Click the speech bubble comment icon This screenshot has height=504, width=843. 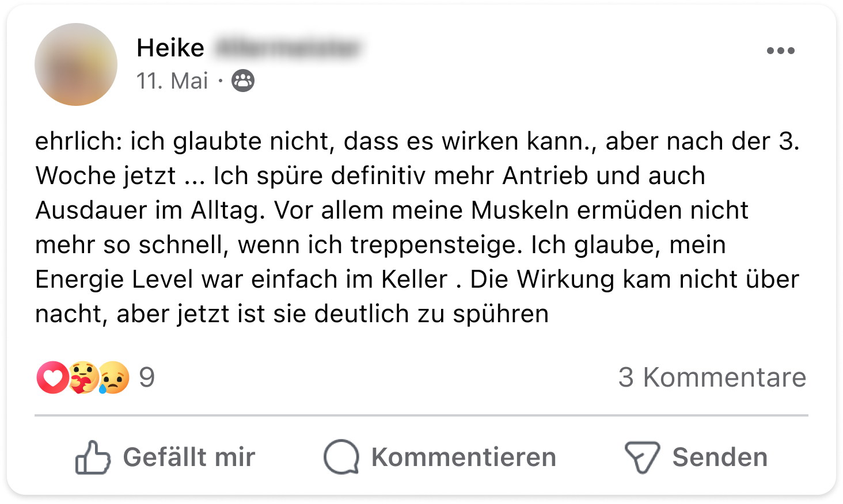tap(341, 457)
